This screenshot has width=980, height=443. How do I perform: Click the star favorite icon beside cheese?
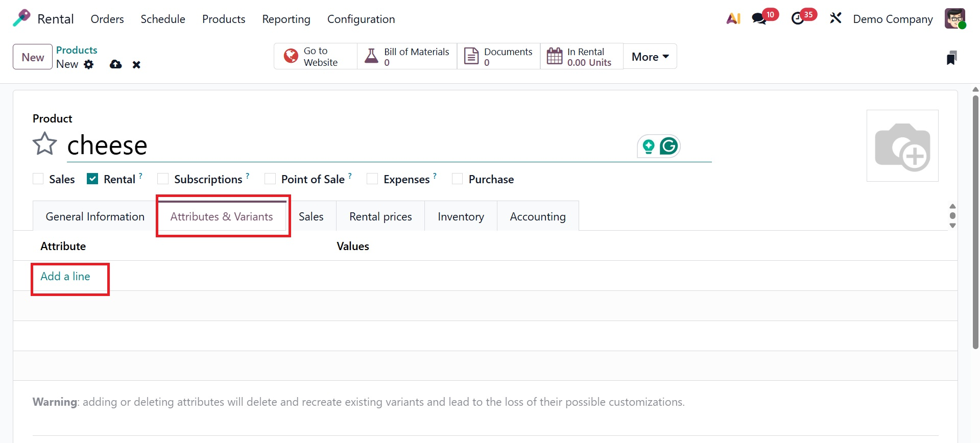[44, 143]
